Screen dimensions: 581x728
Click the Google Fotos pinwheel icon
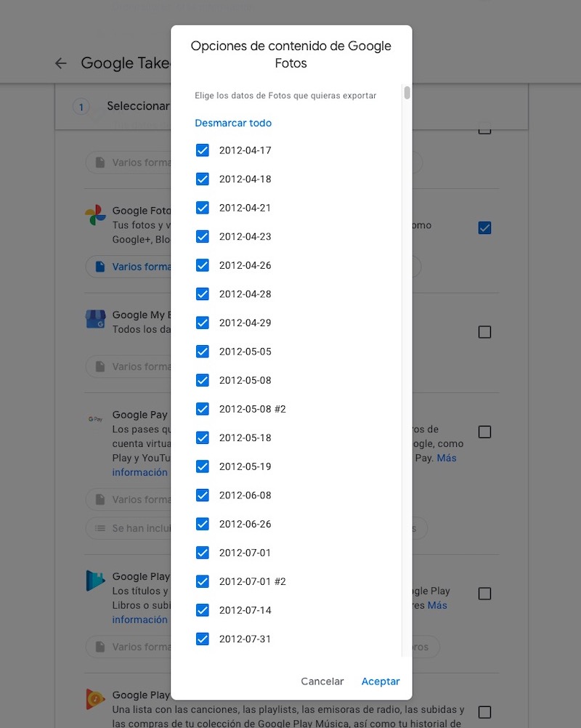(x=95, y=215)
